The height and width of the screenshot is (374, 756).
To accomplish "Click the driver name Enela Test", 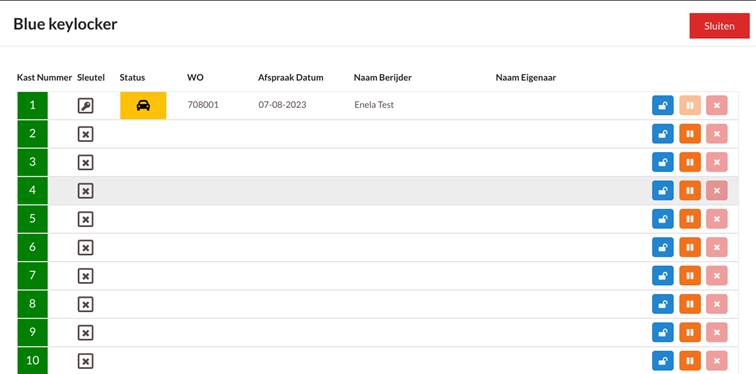I will [x=374, y=105].
